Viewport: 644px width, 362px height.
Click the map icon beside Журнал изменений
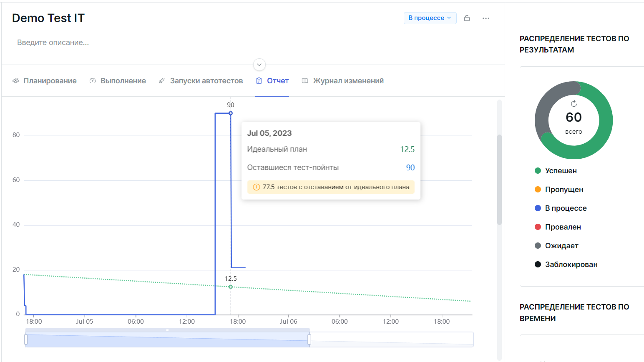coord(304,80)
